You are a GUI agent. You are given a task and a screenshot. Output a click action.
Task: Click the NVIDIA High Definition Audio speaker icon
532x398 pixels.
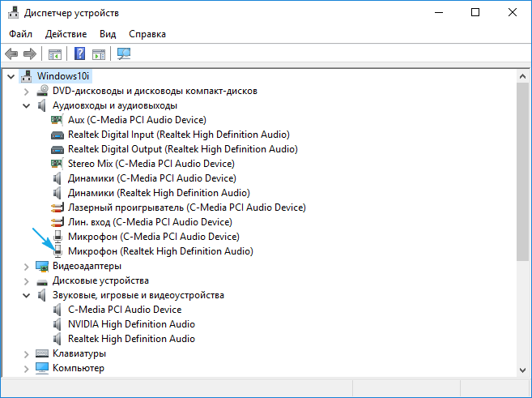[57, 324]
